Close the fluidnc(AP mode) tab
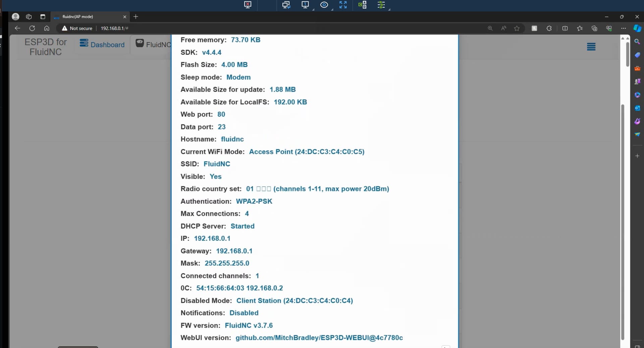Image resolution: width=644 pixels, height=348 pixels. click(125, 16)
